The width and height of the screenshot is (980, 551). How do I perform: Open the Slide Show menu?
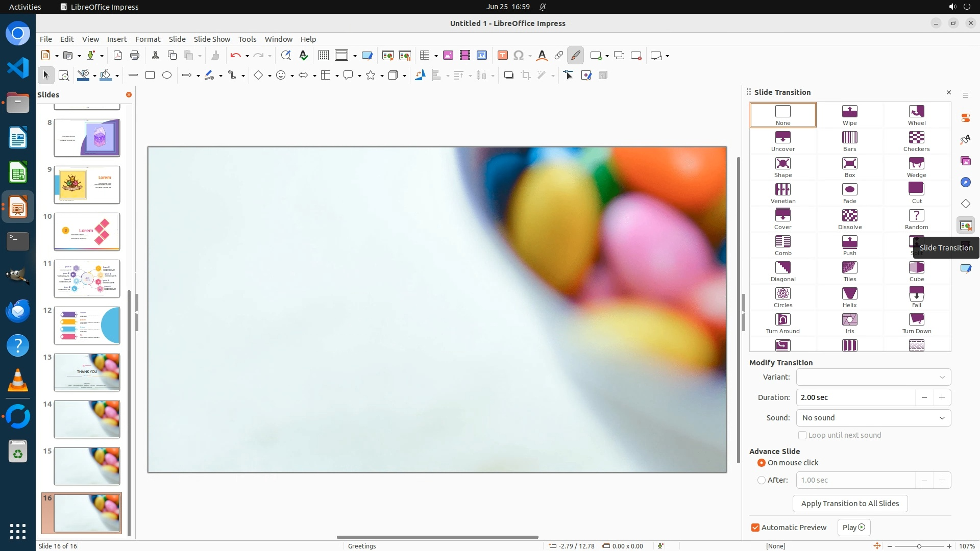212,39
